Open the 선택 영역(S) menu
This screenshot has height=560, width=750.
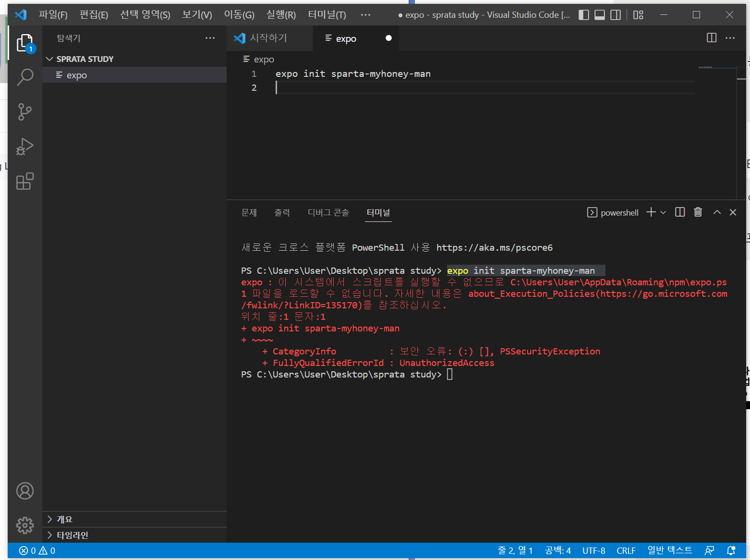point(145,15)
